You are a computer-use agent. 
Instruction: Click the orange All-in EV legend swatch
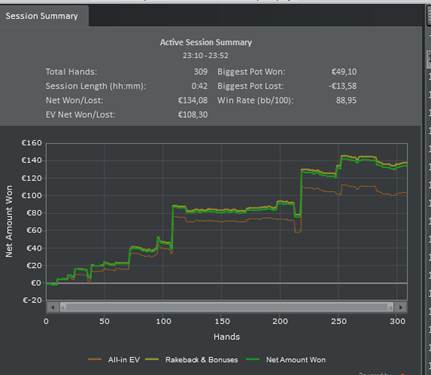(x=95, y=360)
